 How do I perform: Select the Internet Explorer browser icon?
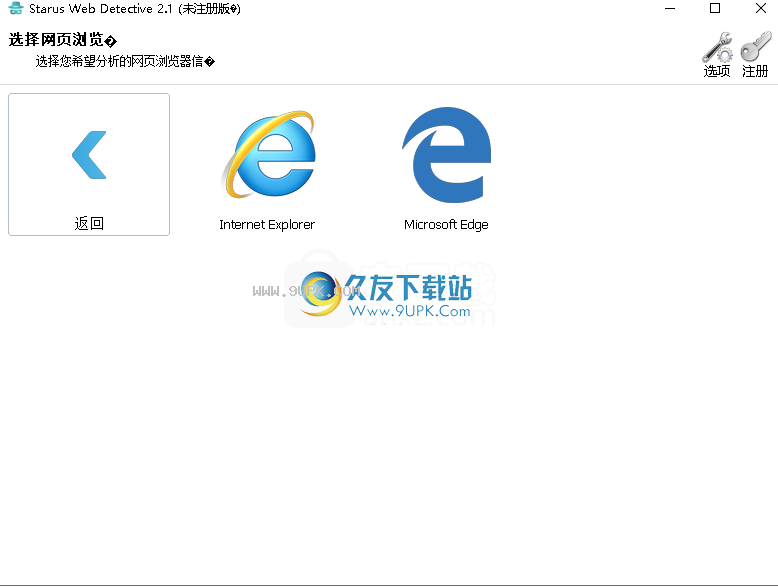point(268,154)
